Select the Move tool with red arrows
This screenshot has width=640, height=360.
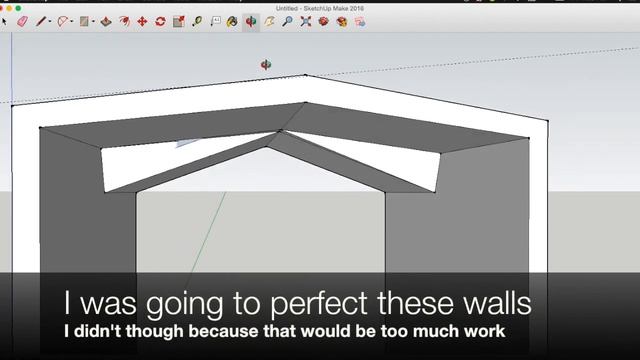click(142, 21)
